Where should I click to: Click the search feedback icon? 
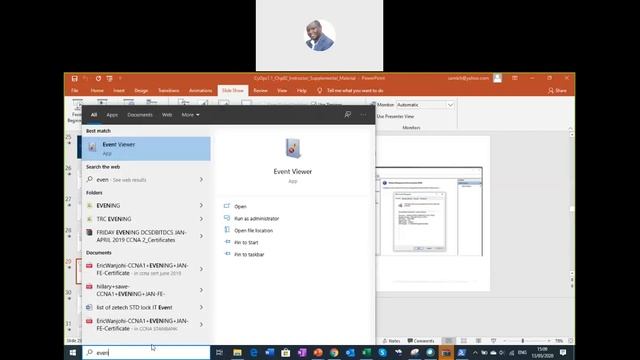tap(347, 115)
